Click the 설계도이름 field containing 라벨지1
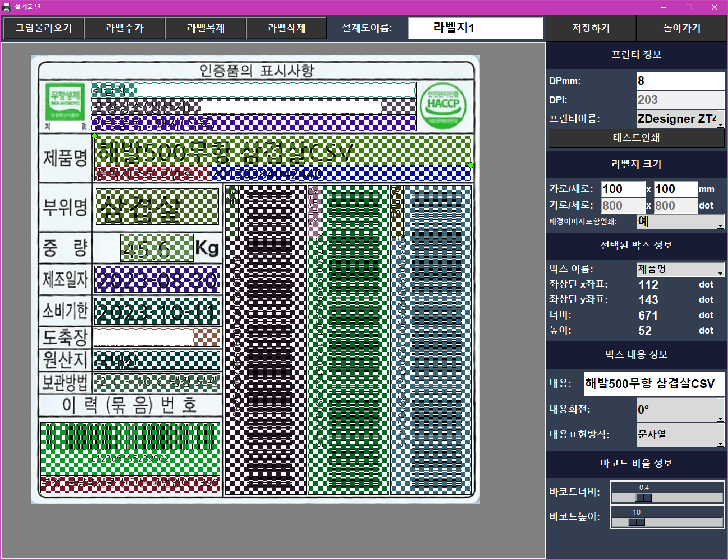Screen dimensions: 728x560 475,28
